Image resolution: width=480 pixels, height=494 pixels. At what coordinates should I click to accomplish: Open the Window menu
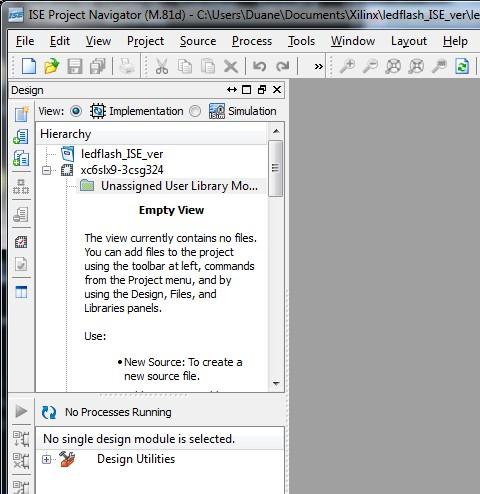click(x=353, y=41)
